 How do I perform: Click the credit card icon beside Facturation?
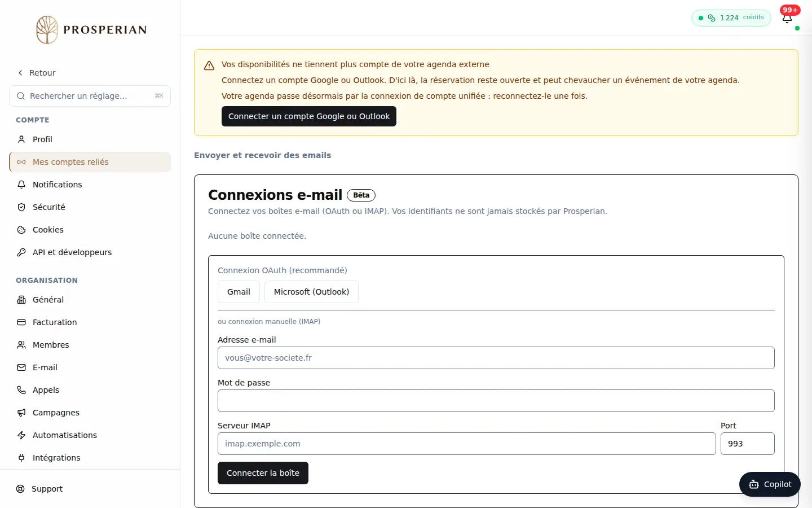point(21,322)
